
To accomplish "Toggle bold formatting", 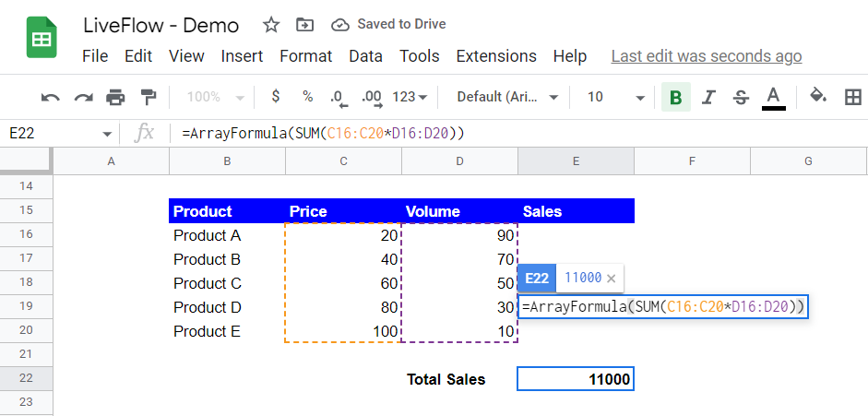I will pos(675,97).
